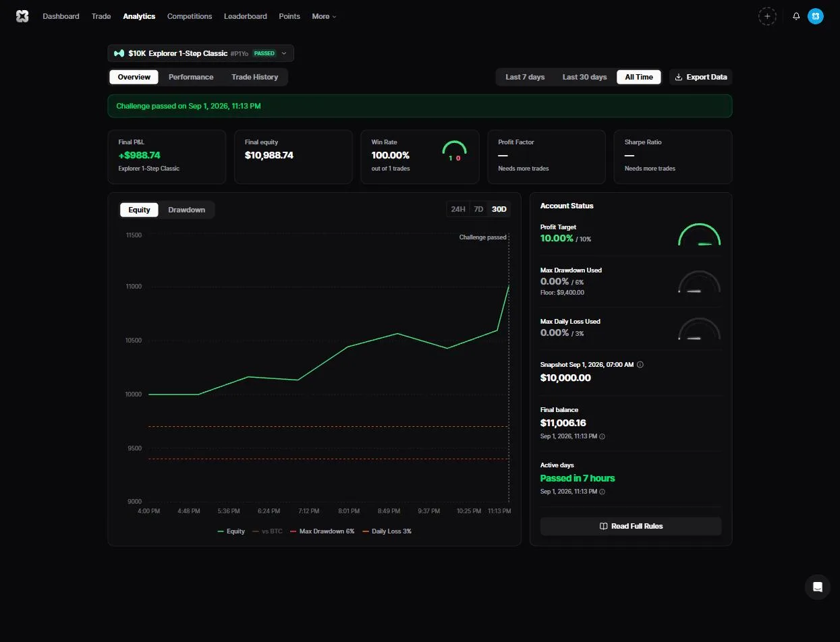840x642 pixels.
Task: Click the info icon under Active days
Action: click(x=602, y=492)
